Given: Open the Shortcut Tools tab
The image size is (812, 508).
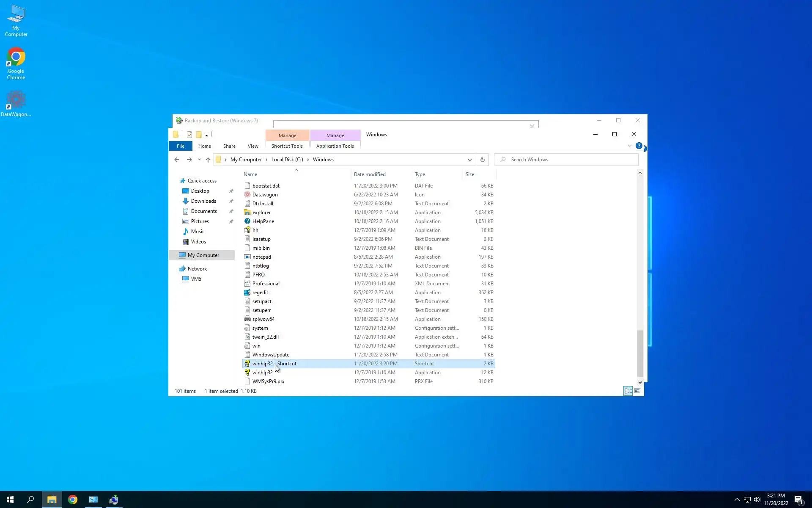Looking at the screenshot, I should coord(287,146).
